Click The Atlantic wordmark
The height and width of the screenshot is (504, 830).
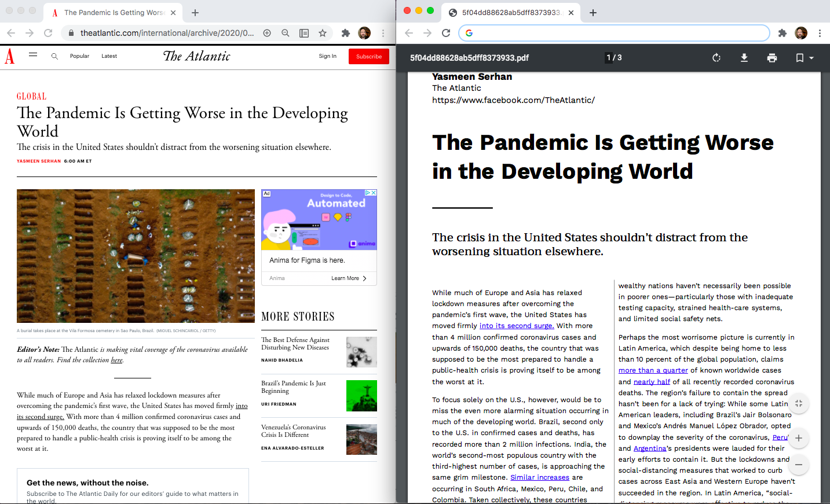[196, 56]
